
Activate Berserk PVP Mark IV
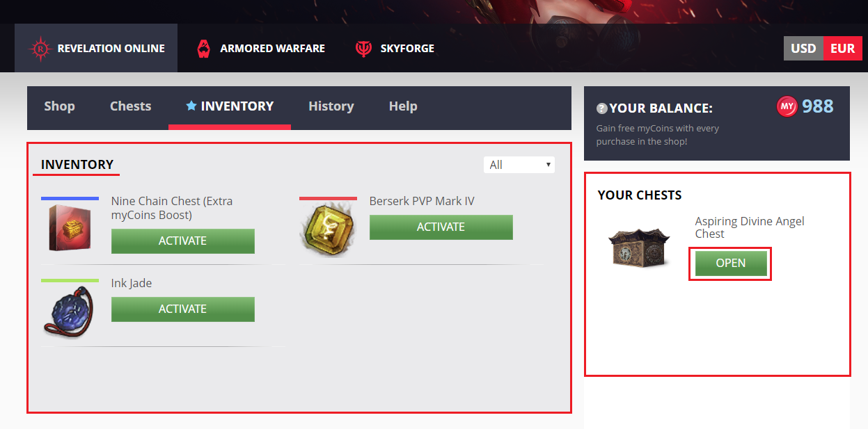coord(441,227)
